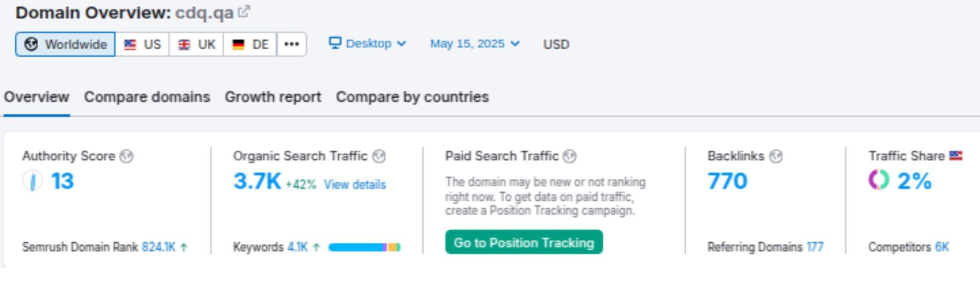Click Go to Position Tracking button

524,242
